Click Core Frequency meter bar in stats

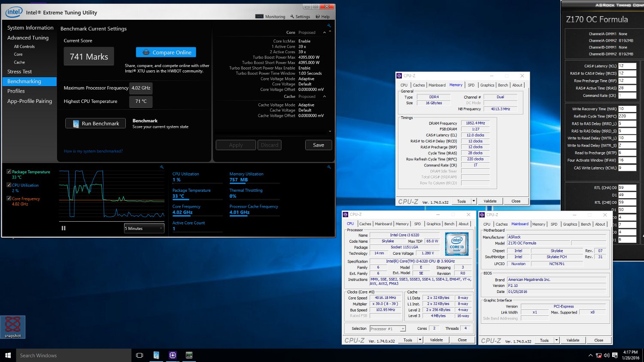click(197, 216)
